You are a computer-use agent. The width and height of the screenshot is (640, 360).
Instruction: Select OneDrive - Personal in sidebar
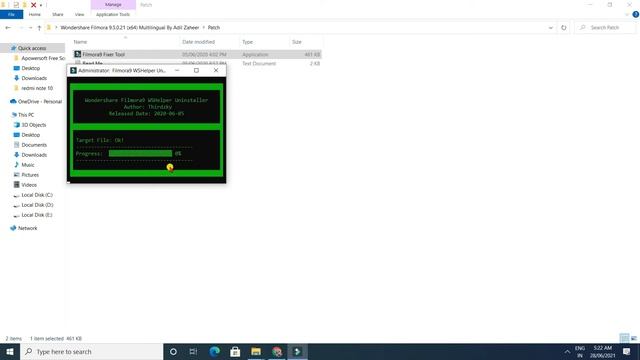click(x=40, y=102)
